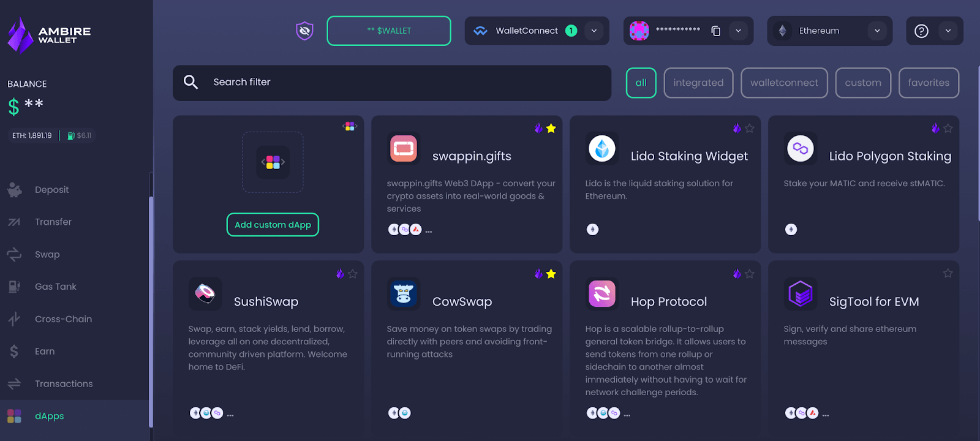Open the Lido Staking Widget icon
The width and height of the screenshot is (980, 441).
(602, 148)
